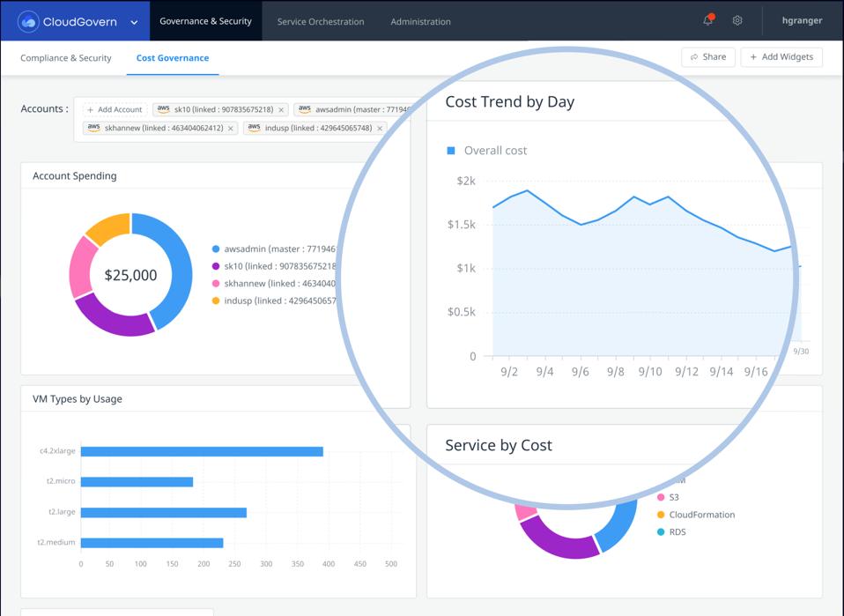The width and height of the screenshot is (844, 616).
Task: Open the settings gear icon
Action: click(737, 20)
